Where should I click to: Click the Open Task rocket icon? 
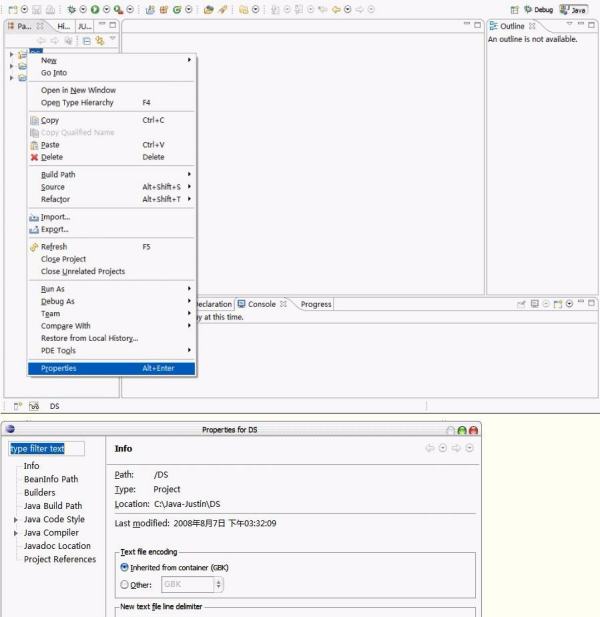pyautogui.click(x=223, y=9)
